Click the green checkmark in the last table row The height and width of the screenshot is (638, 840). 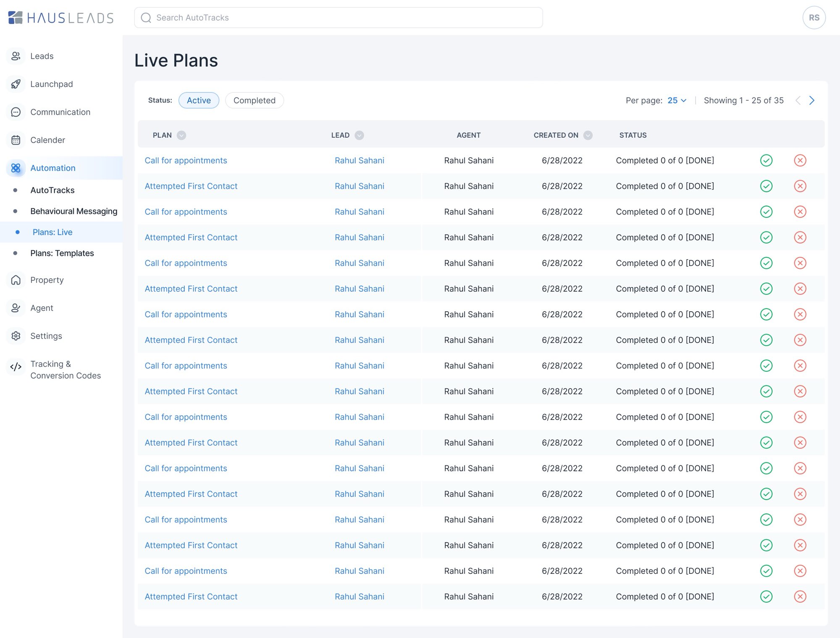pyautogui.click(x=766, y=596)
